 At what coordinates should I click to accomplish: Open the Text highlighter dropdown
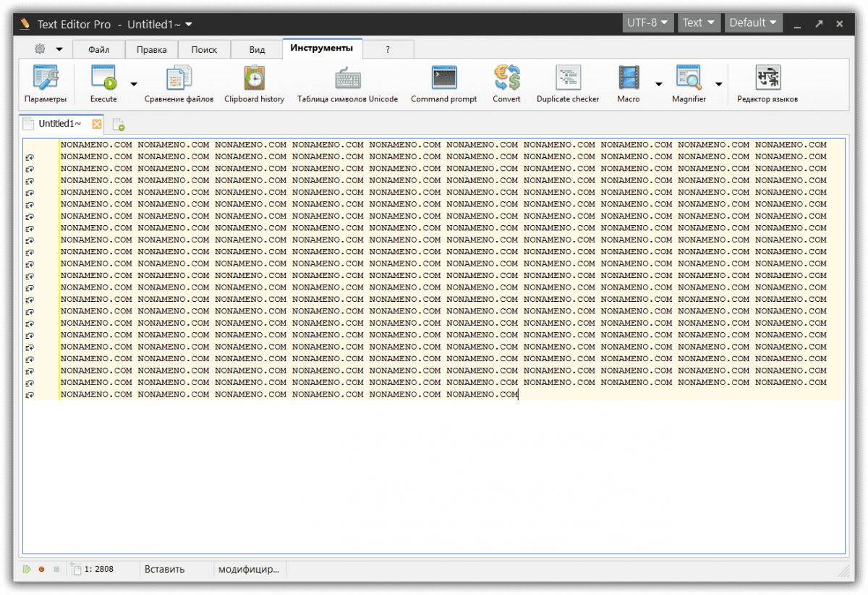point(698,23)
